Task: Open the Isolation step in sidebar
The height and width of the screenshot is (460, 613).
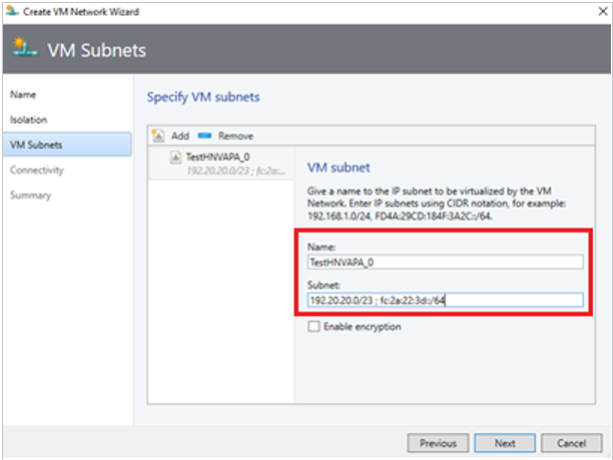Action: pos(28,120)
